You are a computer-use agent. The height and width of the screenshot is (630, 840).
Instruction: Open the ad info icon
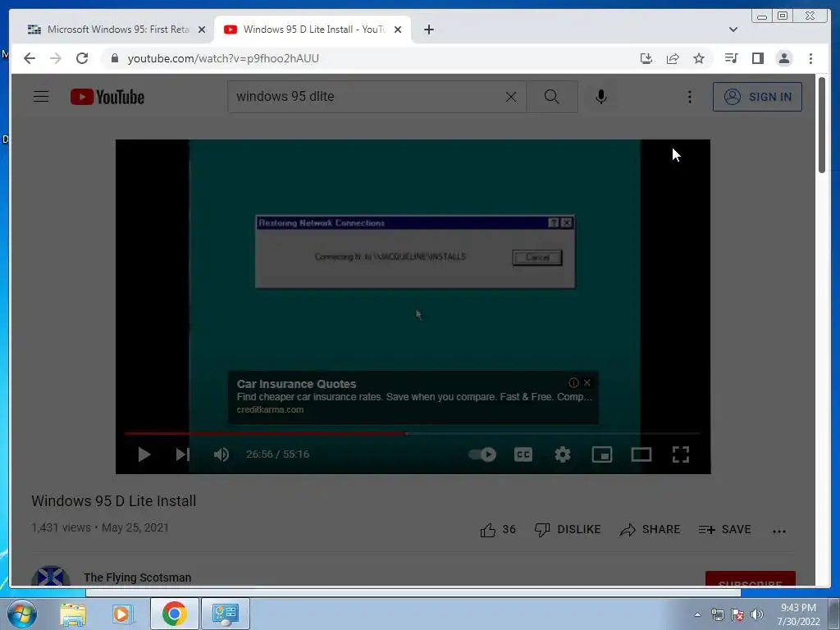pos(573,382)
